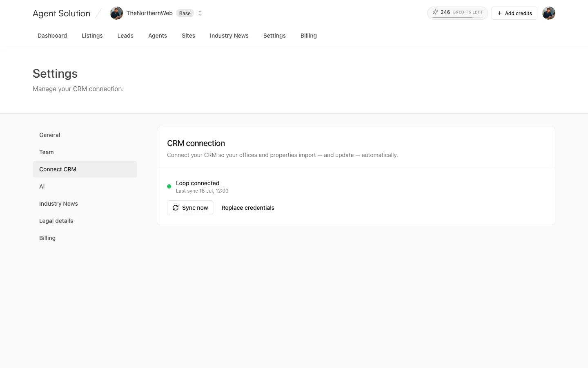Open Team settings section
Image resolution: width=588 pixels, height=368 pixels.
[85, 152]
